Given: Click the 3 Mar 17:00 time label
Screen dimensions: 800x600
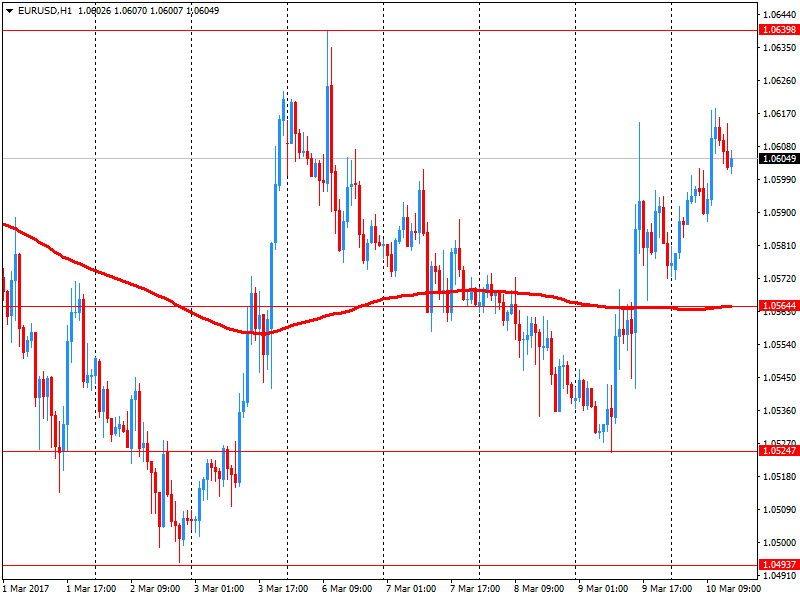Looking at the screenshot, I should 284,588.
